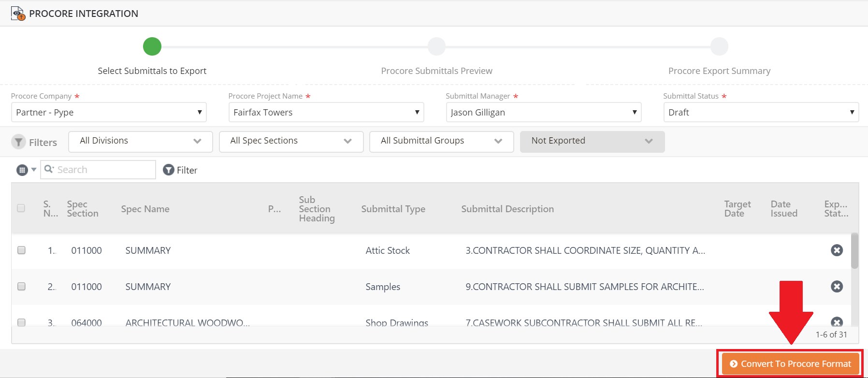
Task: Click export status icon for row 3
Action: tap(837, 322)
